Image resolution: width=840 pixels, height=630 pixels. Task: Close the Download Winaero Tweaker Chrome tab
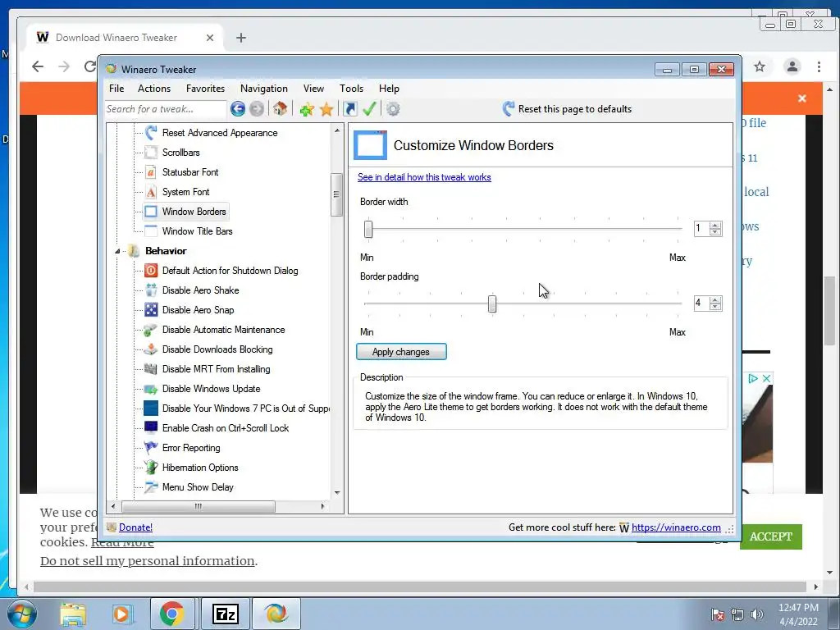click(210, 38)
